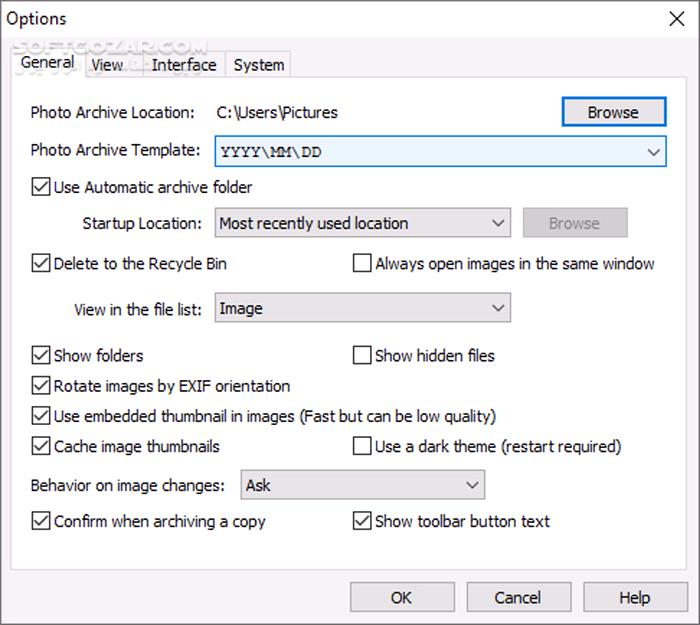Image resolution: width=700 pixels, height=625 pixels.
Task: Uncheck Cache image thumbnails
Action: pos(42,446)
